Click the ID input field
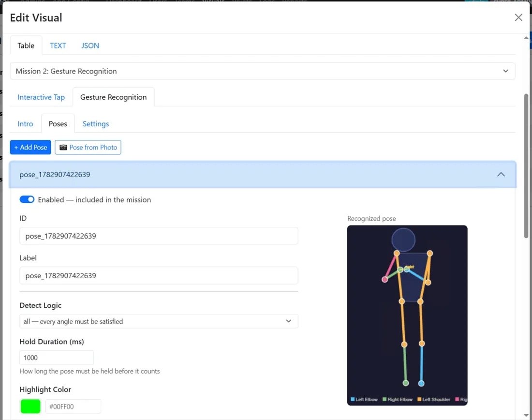Viewport: 532px width, 420px height. 159,236
